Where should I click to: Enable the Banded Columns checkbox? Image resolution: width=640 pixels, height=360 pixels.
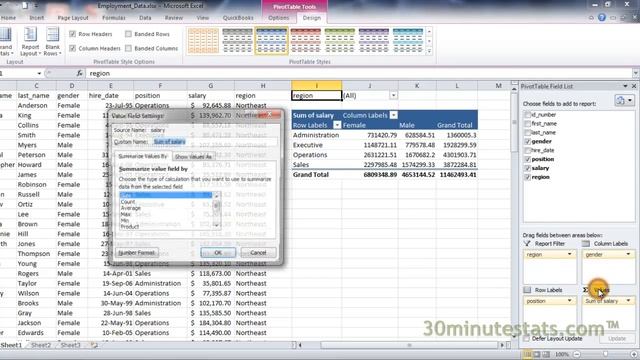(128, 48)
